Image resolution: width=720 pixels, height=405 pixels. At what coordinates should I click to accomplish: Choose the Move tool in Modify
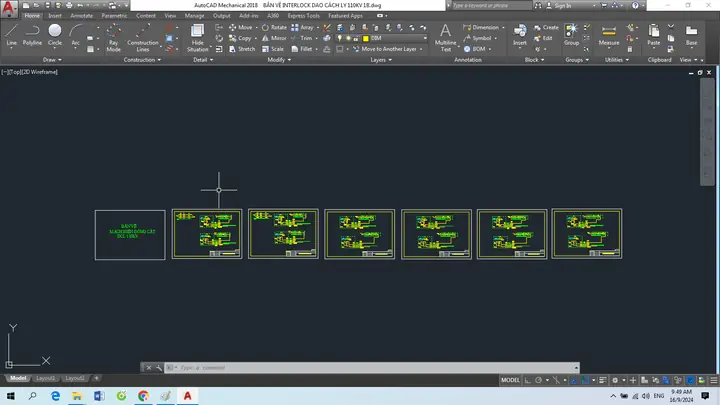coord(241,28)
